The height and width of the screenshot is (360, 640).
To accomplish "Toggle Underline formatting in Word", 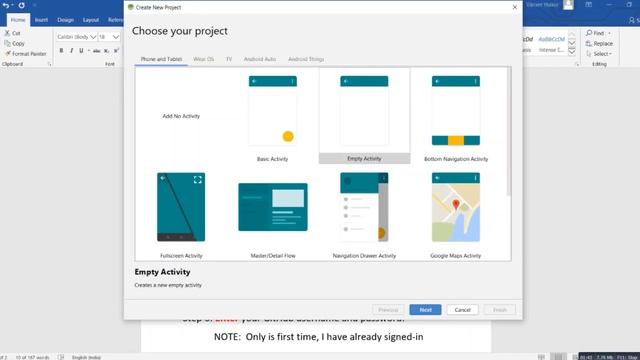I will pyautogui.click(x=81, y=51).
